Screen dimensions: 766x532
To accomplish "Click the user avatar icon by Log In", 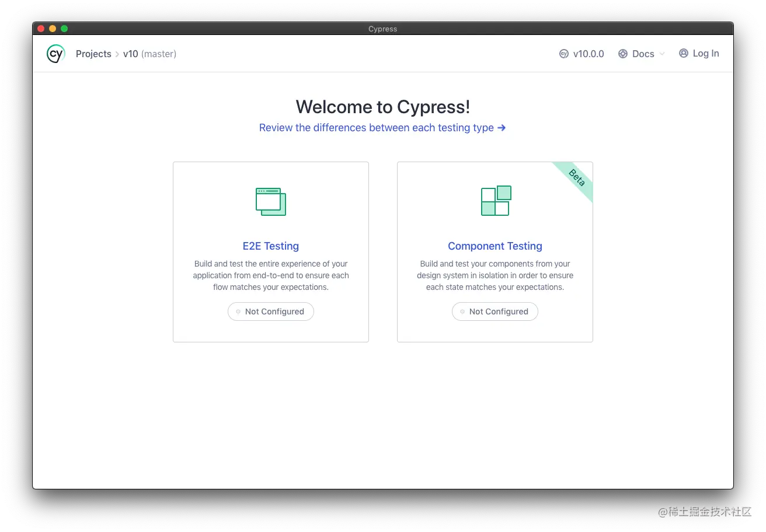I will coord(684,53).
